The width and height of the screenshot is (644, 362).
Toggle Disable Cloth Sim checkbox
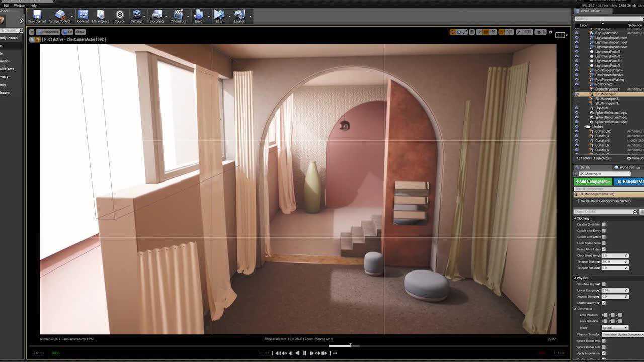point(604,224)
